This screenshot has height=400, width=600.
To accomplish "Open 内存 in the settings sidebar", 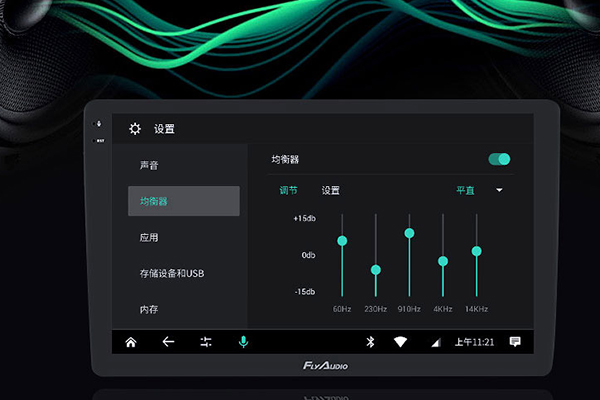I will click(x=149, y=309).
